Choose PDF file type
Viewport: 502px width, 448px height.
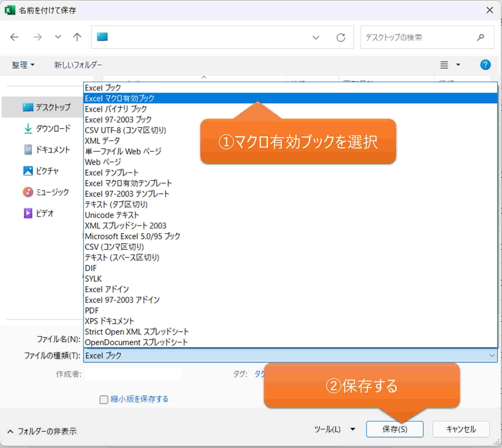[x=290, y=310]
